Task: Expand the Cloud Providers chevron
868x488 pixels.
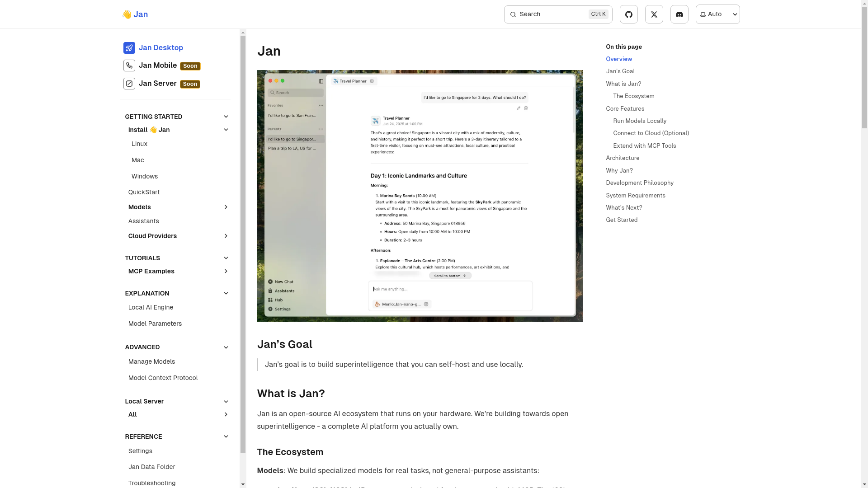Action: (x=226, y=236)
